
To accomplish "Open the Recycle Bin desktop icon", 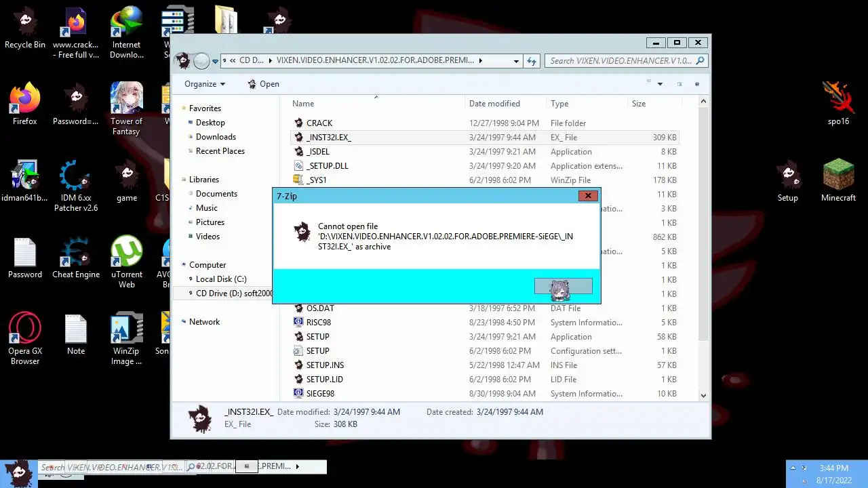I will click(25, 28).
